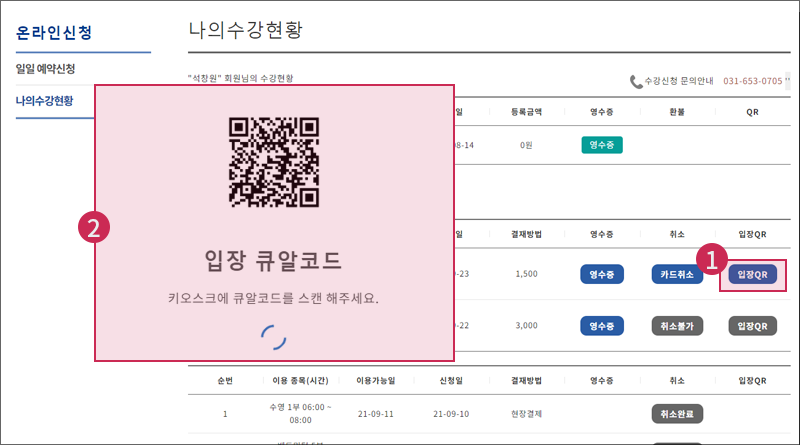
Task: Click the 입장 큐알코드 popup heading
Action: pos(273,260)
